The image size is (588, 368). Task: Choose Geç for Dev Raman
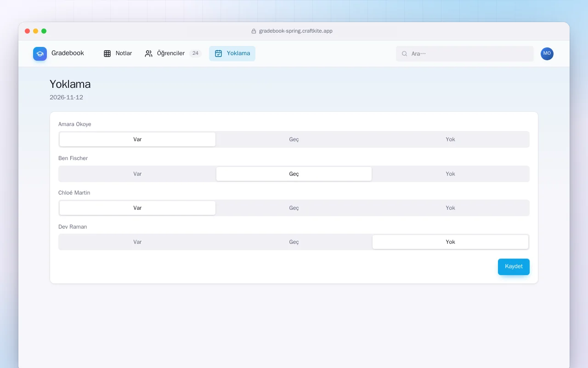[x=294, y=242]
